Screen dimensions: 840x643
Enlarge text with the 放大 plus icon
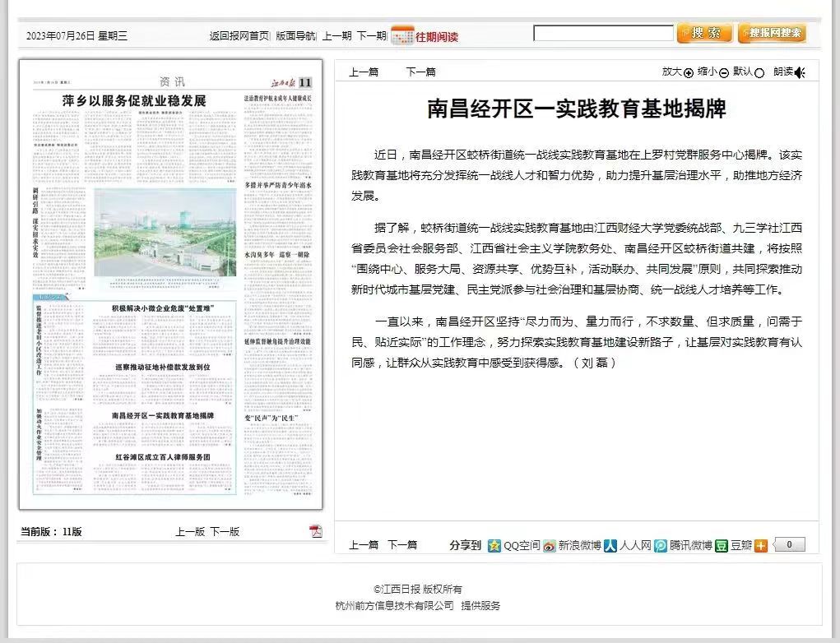coord(689,72)
